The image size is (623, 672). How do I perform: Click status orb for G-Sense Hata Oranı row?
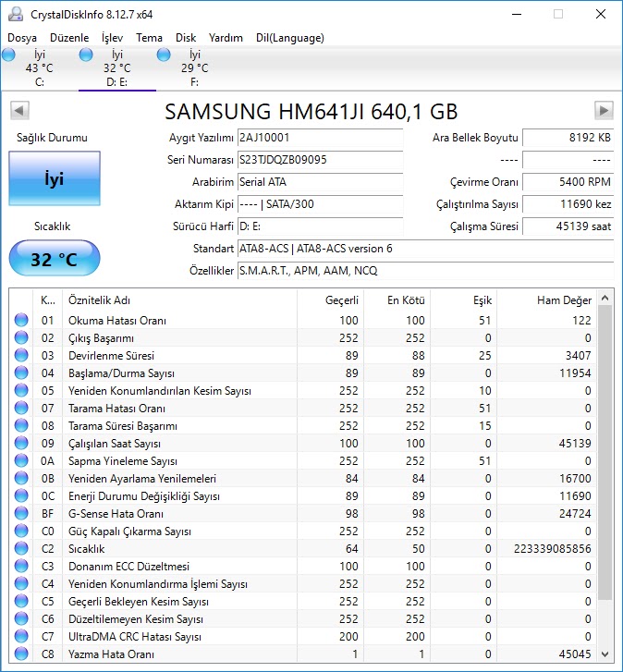click(x=21, y=513)
